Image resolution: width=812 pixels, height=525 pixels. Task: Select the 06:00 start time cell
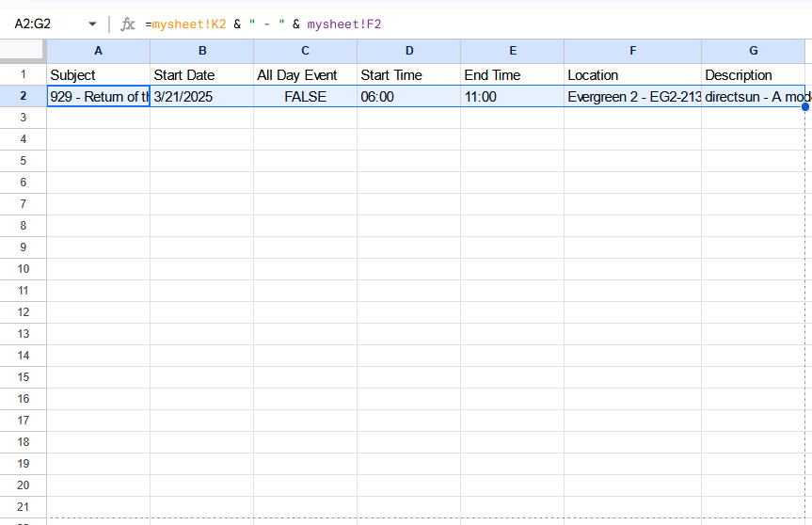pos(409,97)
